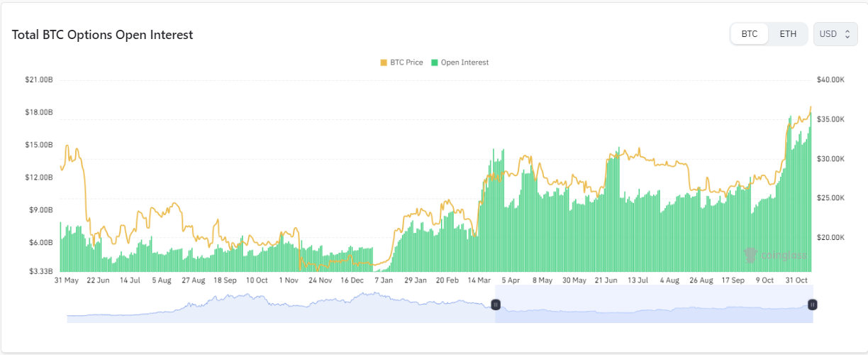Click the up-down chevron beside USD
Image resolution: width=868 pixels, height=355 pixels.
[x=847, y=34]
